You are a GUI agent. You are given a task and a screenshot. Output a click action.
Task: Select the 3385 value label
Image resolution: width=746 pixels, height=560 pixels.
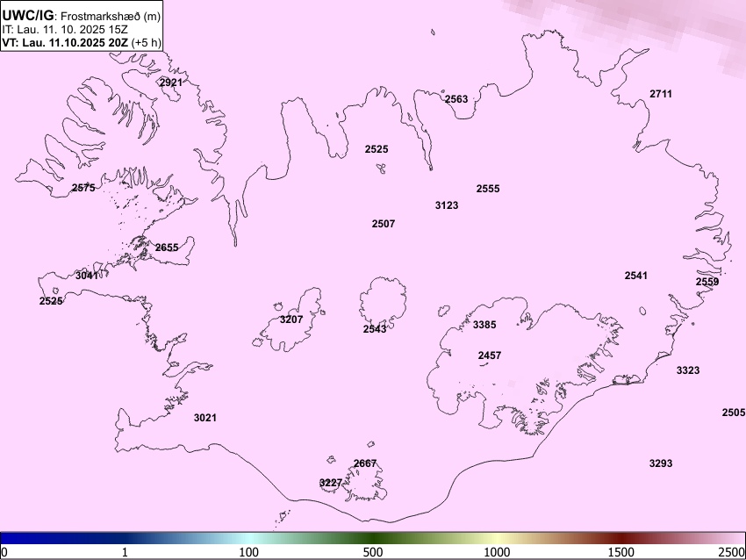coord(484,325)
